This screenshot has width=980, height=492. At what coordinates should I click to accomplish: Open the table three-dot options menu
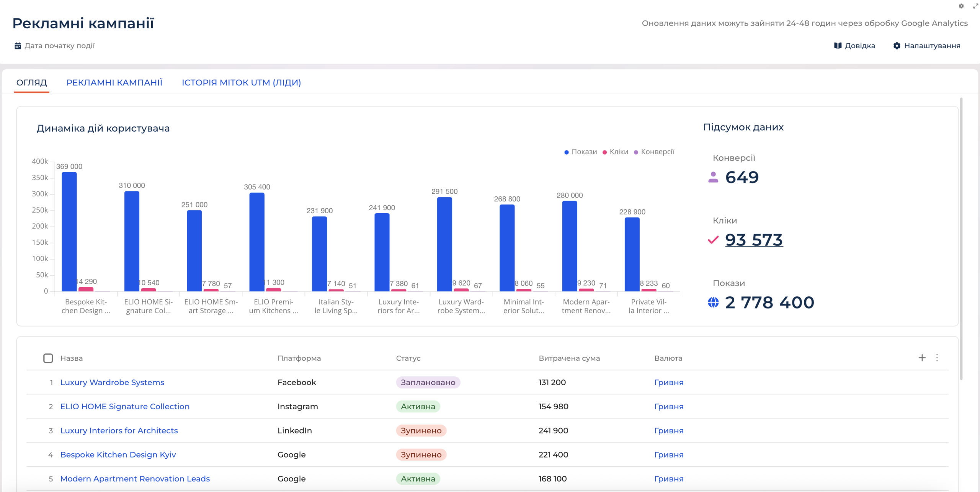[937, 358]
